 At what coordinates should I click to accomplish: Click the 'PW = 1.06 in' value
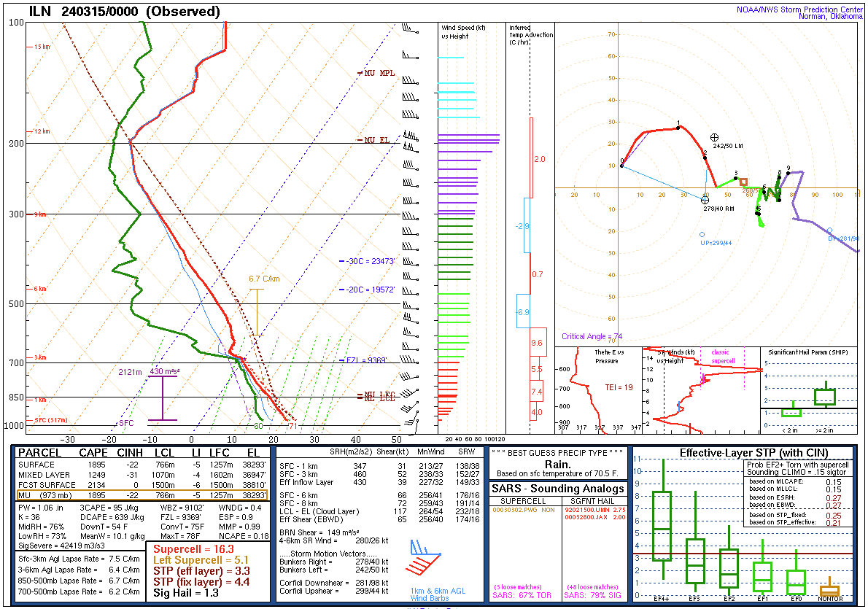[x=41, y=508]
